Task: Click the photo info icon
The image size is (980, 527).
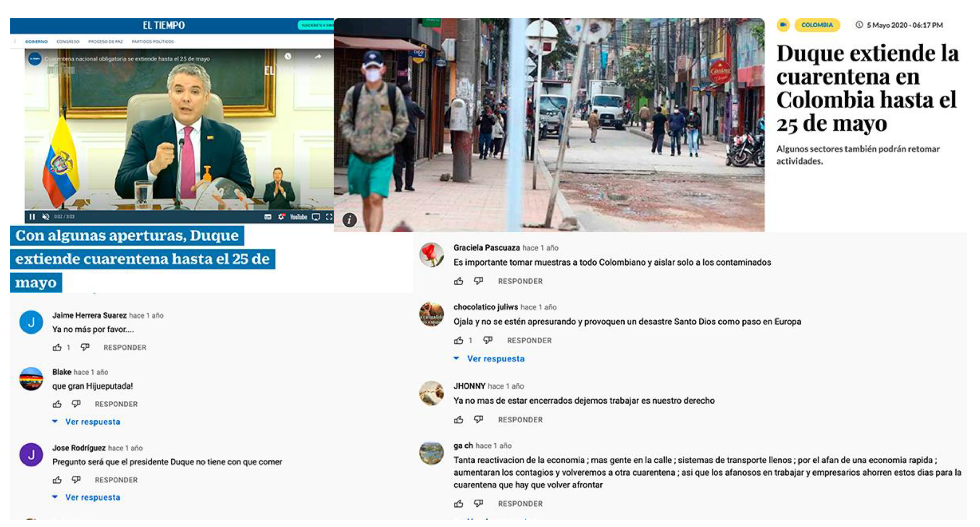Action: pyautogui.click(x=349, y=220)
